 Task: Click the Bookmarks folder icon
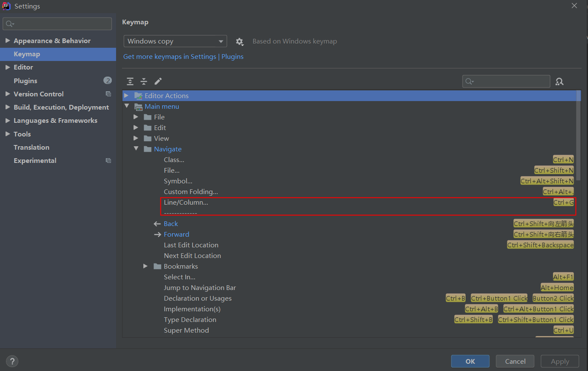tap(157, 266)
